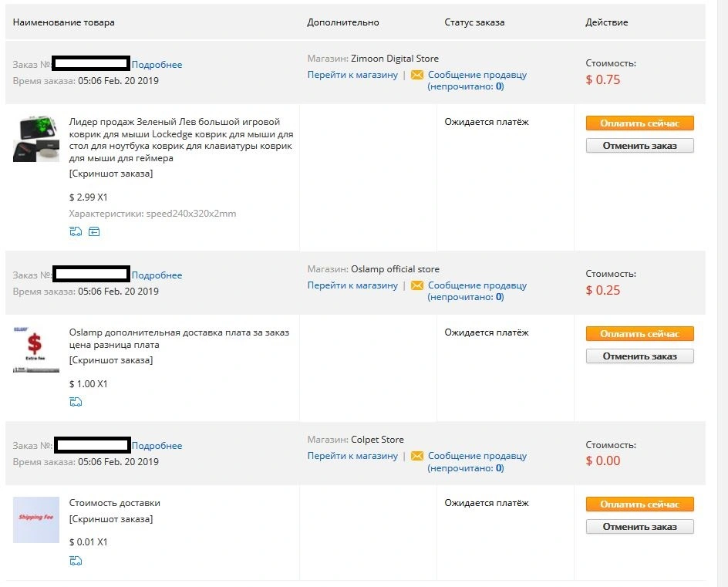
Task: View order screenshot for the Стоимость доставки item
Action: click(x=111, y=518)
